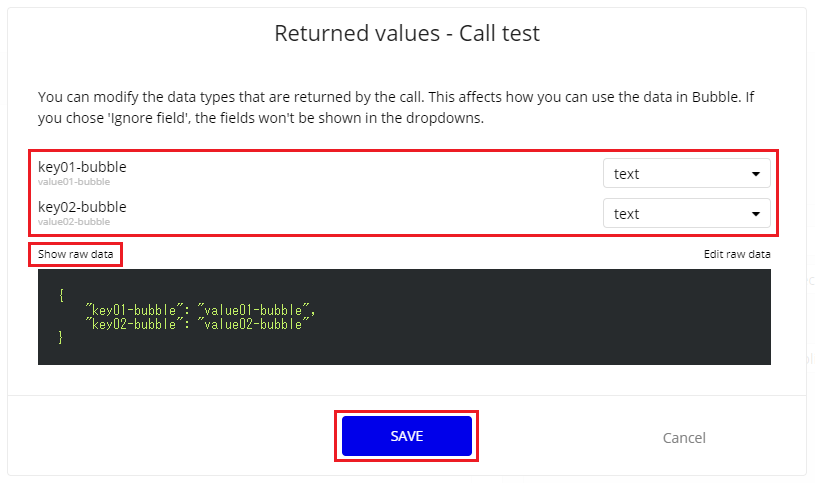Click the key02-bubble line in raw JSON

pyautogui.click(x=200, y=323)
